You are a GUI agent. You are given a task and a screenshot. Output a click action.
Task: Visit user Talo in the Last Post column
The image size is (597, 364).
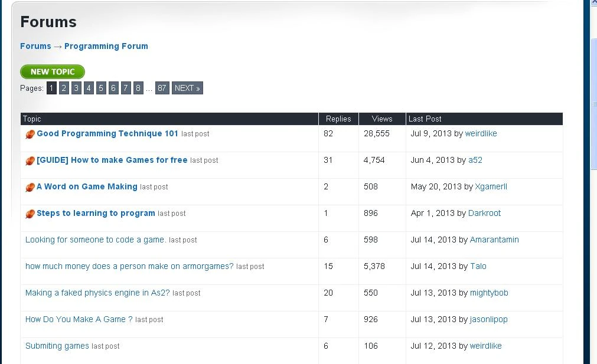click(x=478, y=266)
